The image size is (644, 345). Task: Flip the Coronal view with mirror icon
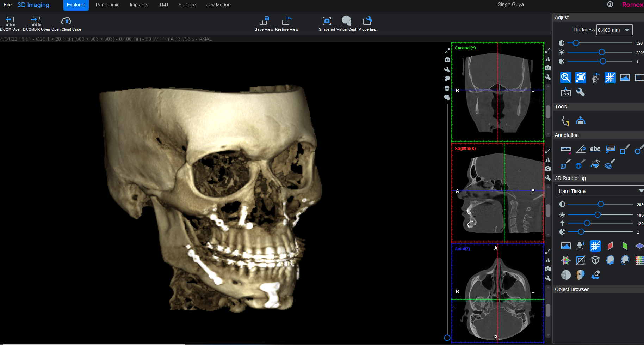click(548, 59)
